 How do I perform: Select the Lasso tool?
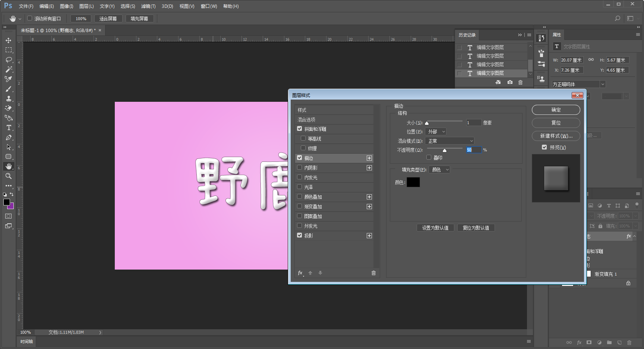click(x=9, y=60)
